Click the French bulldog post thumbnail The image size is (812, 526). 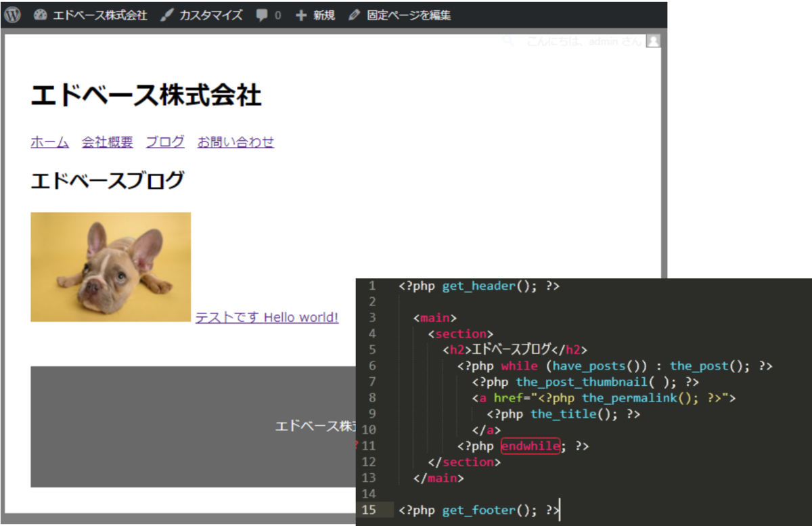tap(110, 267)
